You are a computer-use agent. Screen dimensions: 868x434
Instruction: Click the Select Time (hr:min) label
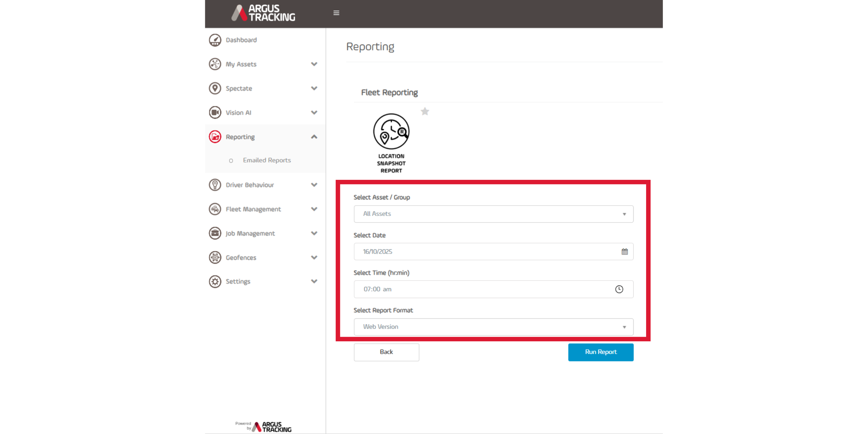pyautogui.click(x=381, y=273)
